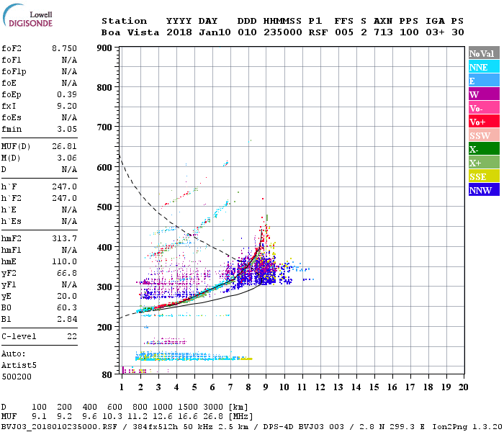Click the foF1 N/A value
Image resolution: width=504 pixels, height=432 pixels.
point(69,60)
